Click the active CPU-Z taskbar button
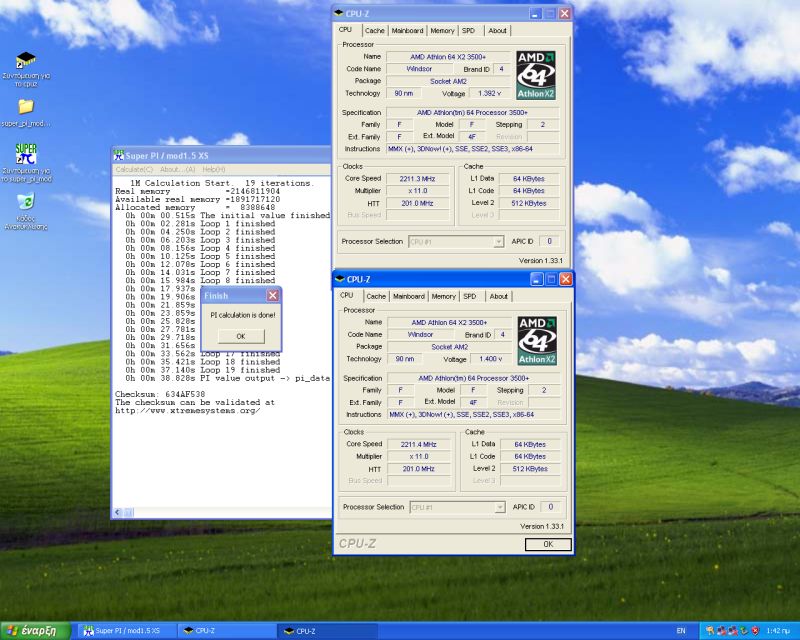Screen dimensions: 800x640 coord(328,631)
